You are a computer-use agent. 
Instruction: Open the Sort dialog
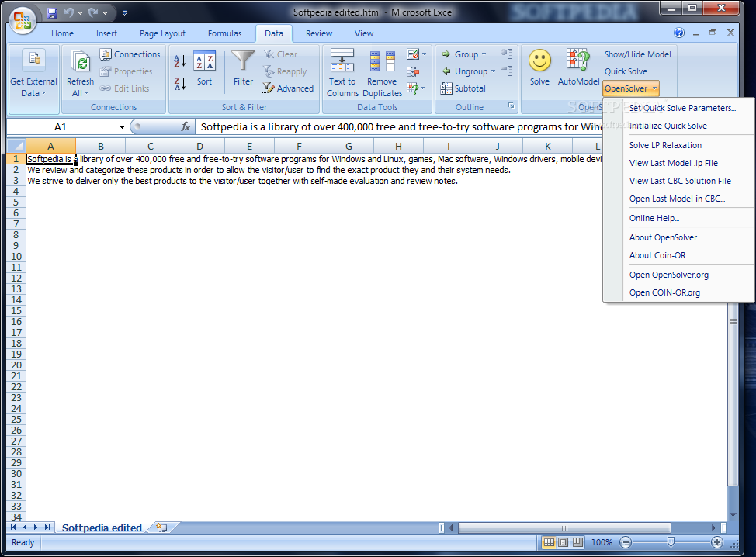204,68
